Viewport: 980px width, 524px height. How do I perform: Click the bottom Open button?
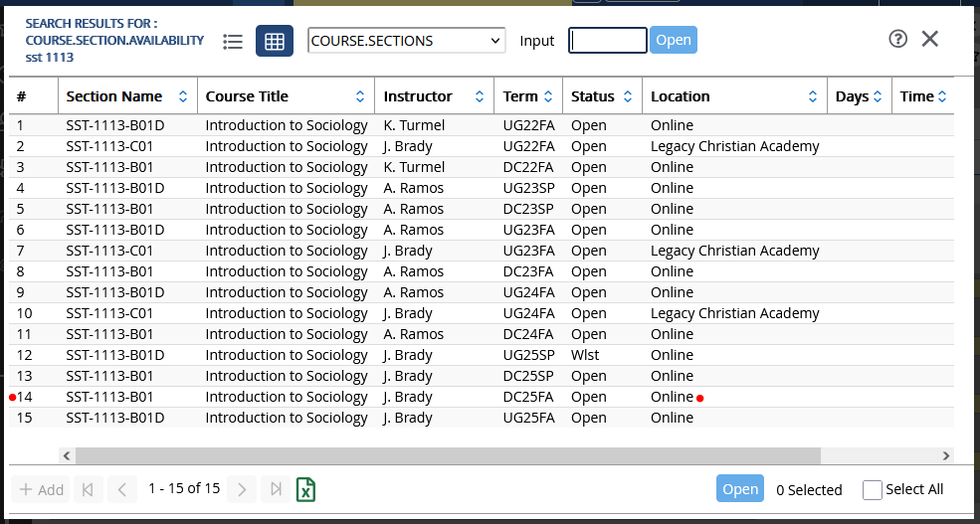click(740, 489)
